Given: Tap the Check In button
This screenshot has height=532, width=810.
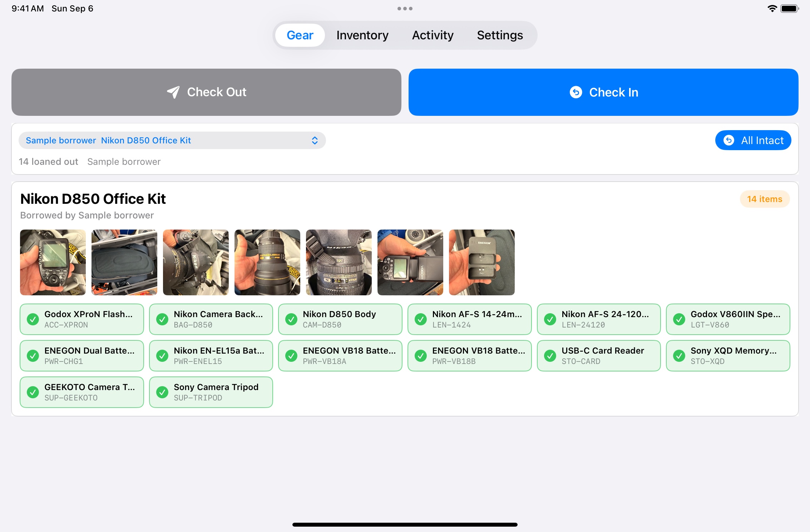Looking at the screenshot, I should [603, 92].
